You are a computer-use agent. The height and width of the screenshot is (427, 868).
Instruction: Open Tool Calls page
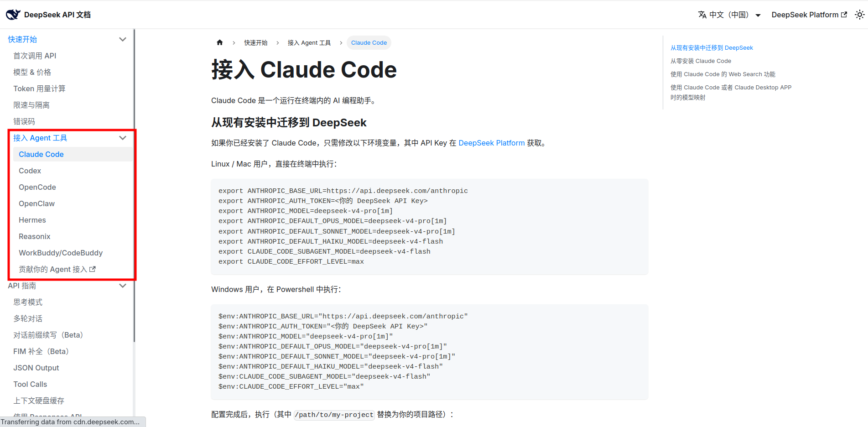tap(30, 384)
